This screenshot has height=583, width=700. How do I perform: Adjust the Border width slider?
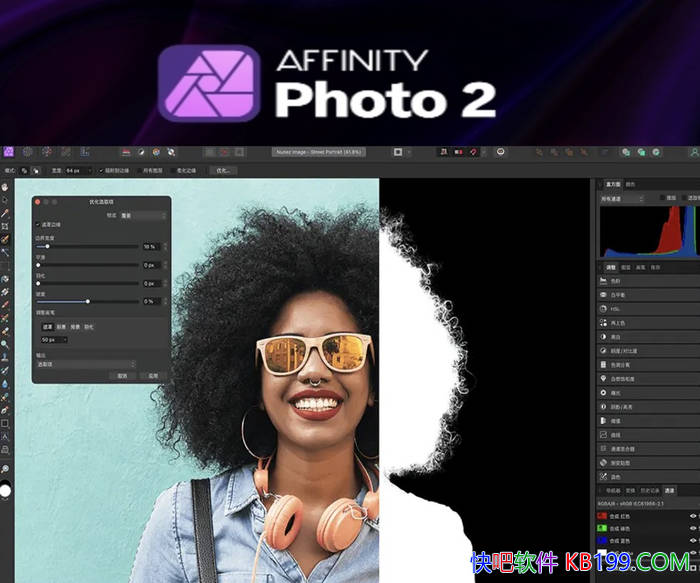pyautogui.click(x=87, y=246)
